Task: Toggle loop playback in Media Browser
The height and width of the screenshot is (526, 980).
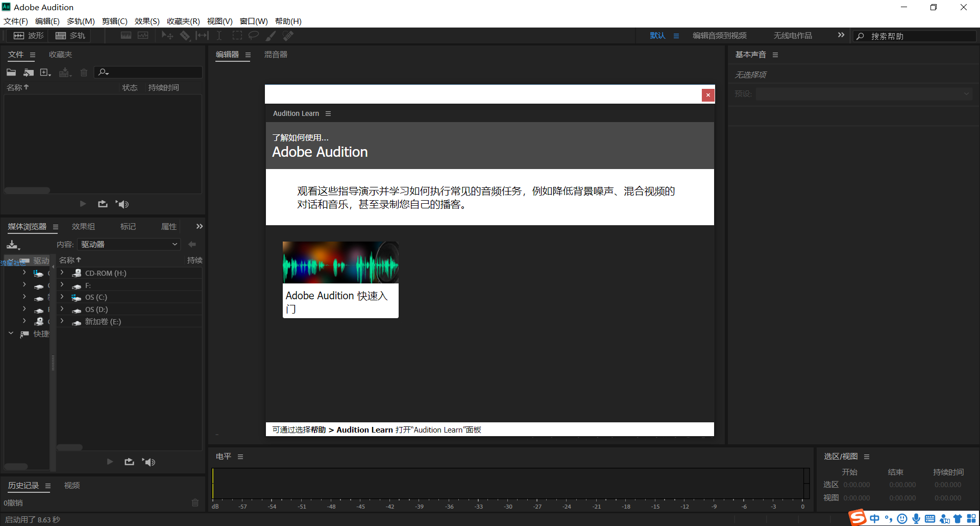Action: pos(129,462)
